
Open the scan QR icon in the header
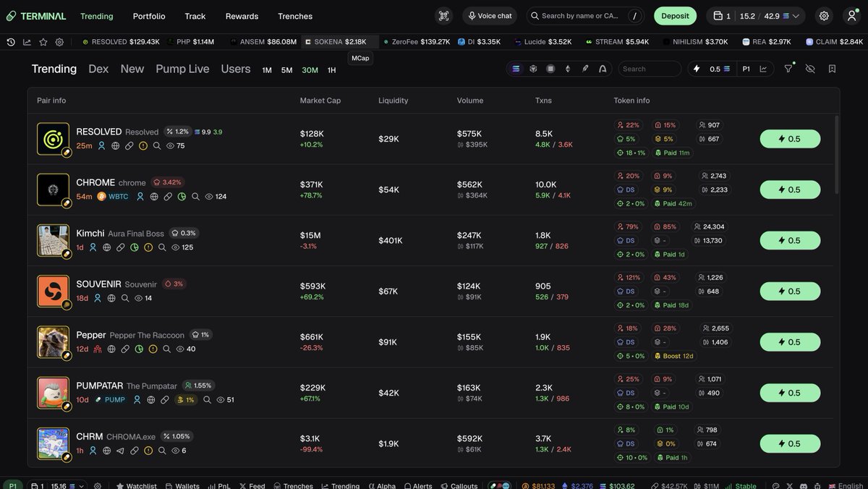[443, 16]
